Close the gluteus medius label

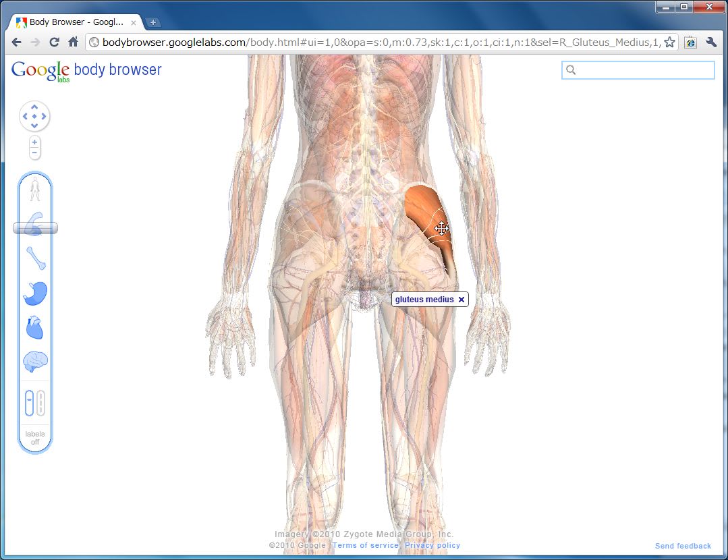point(461,300)
